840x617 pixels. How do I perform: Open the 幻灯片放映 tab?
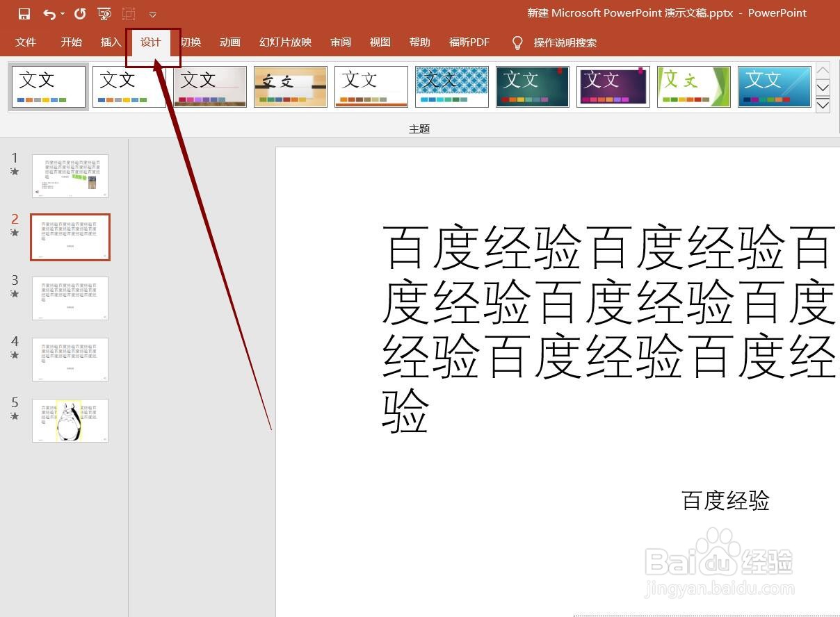coord(284,42)
